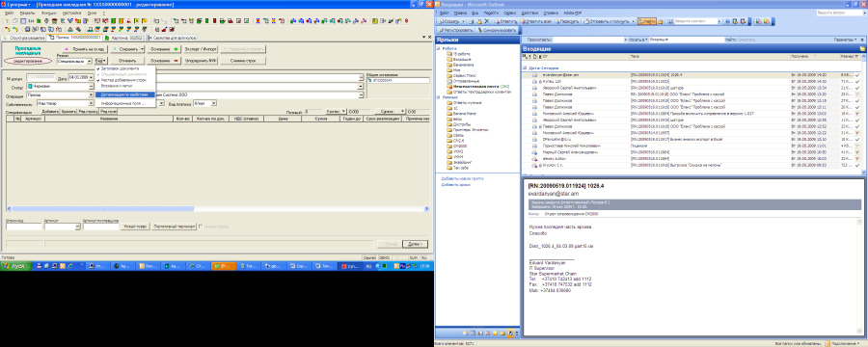Click the horizontal scrollbar of specification table
This screenshot has height=347, width=868.
(218, 208)
